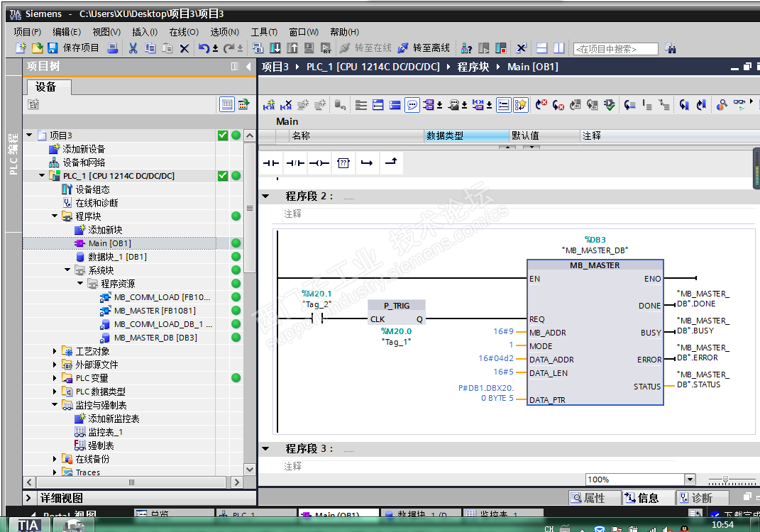Collapse 程序块 folder node
Viewport: 760px width, 532px height.
tap(54, 216)
